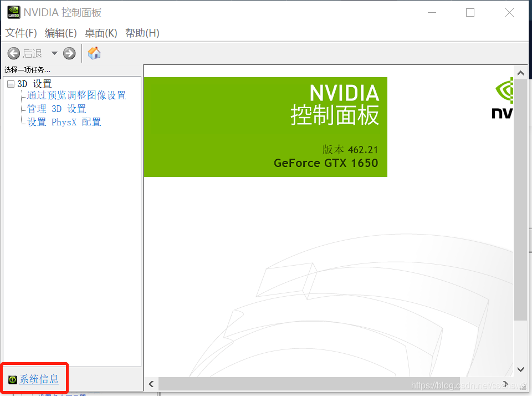Click the vertical scrollbar down arrow
Image resolution: width=532 pixels, height=396 pixels.
coord(520,369)
